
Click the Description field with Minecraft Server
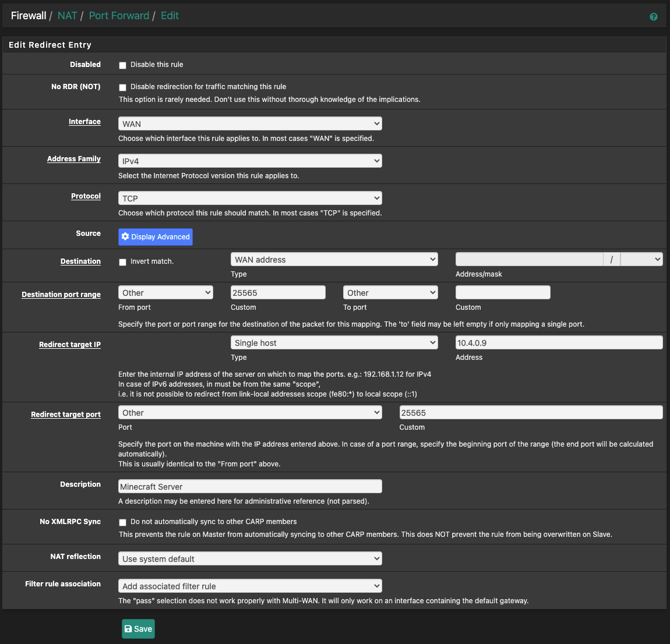click(x=250, y=486)
